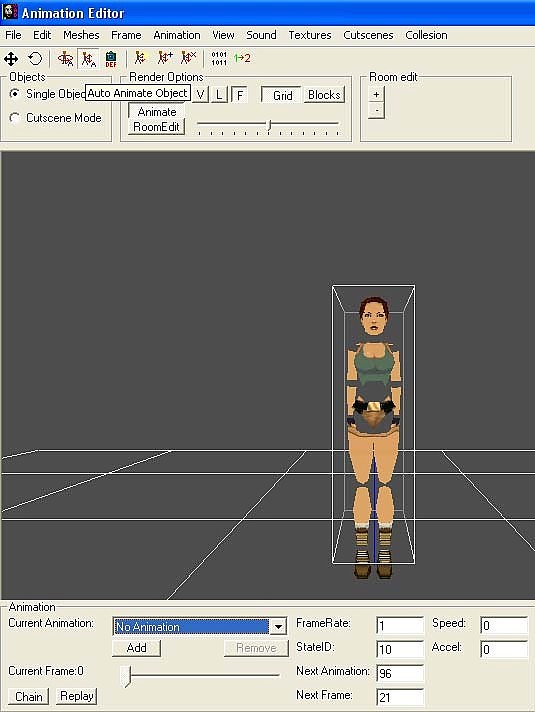This screenshot has height=712, width=535.
Task: Select the Single Object radio button
Action: tap(15, 94)
